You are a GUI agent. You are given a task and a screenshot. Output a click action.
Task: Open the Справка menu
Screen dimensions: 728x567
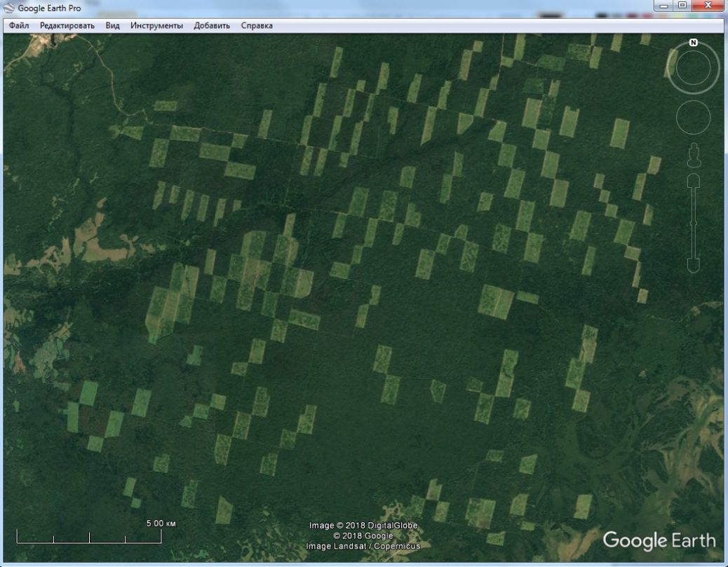coord(257,26)
